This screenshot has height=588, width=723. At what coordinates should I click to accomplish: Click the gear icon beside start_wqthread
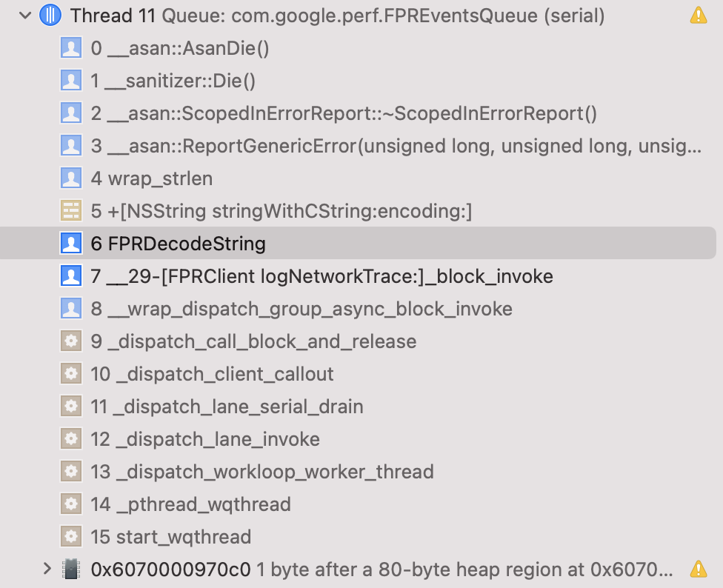coord(71,536)
